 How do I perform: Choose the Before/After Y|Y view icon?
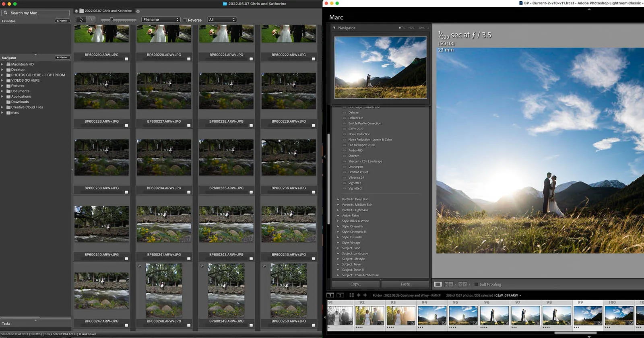pos(462,284)
